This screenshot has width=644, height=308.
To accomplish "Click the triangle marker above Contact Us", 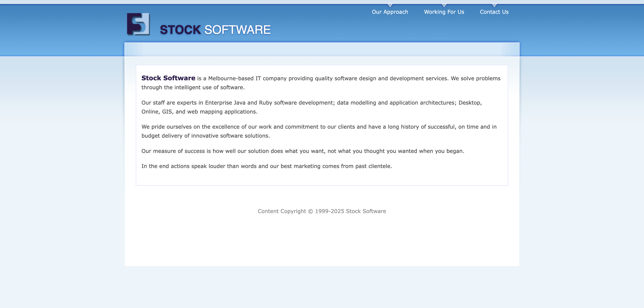I will [494, 5].
